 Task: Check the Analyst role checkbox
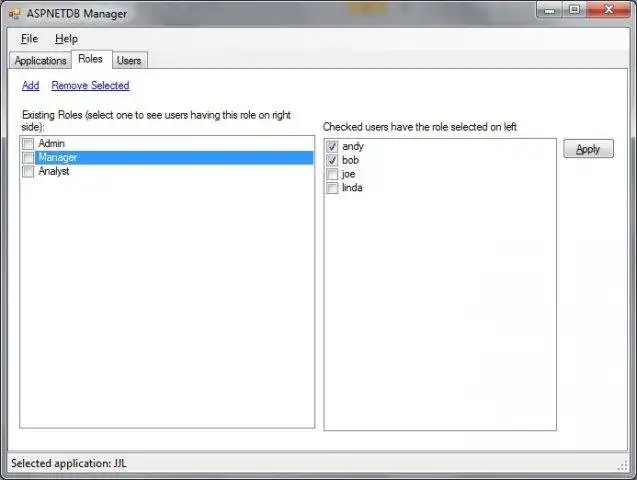pyautogui.click(x=28, y=171)
